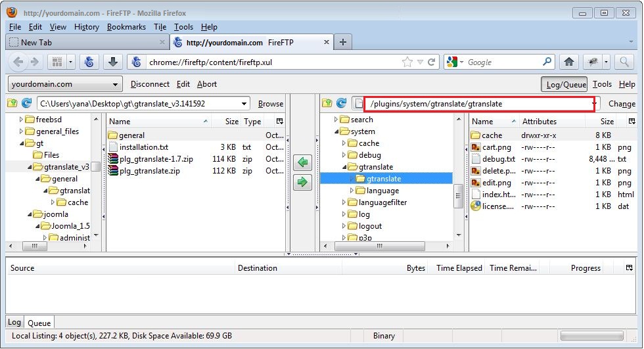This screenshot has width=644, height=349.
Task: Click the FireFTP Edit button
Action: [x=183, y=84]
